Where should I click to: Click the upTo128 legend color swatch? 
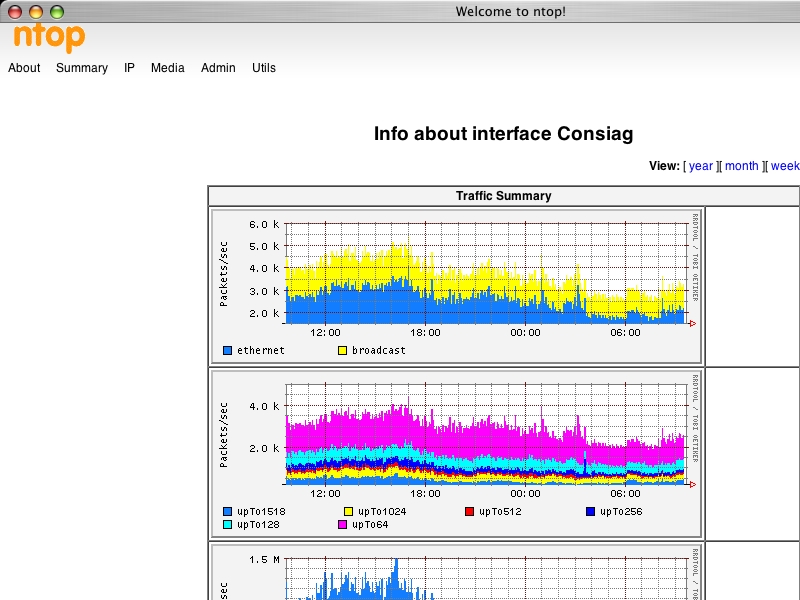click(x=228, y=524)
